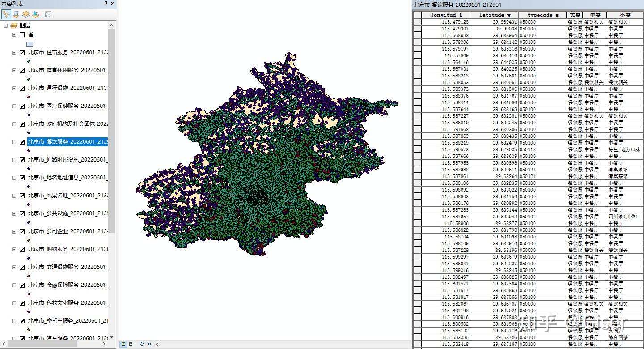Click point symbol under 体育休闲服务 layer
This screenshot has height=349, width=644.
pyautogui.click(x=29, y=79)
